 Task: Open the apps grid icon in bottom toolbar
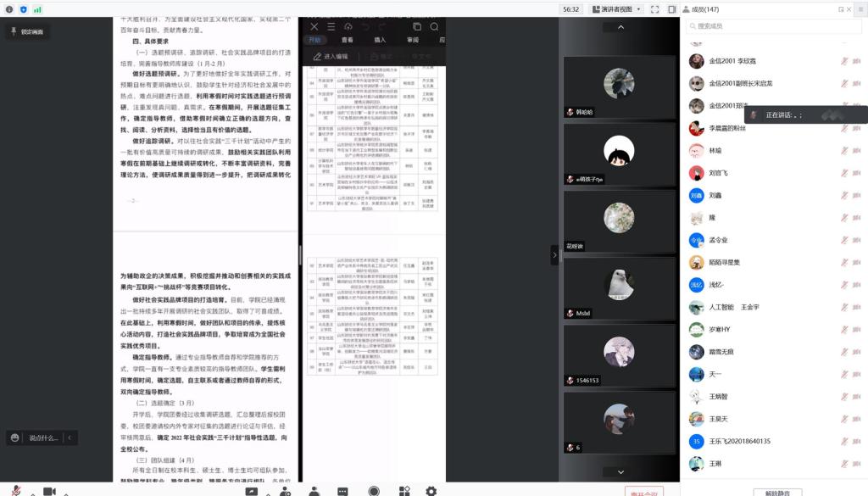pos(404,491)
